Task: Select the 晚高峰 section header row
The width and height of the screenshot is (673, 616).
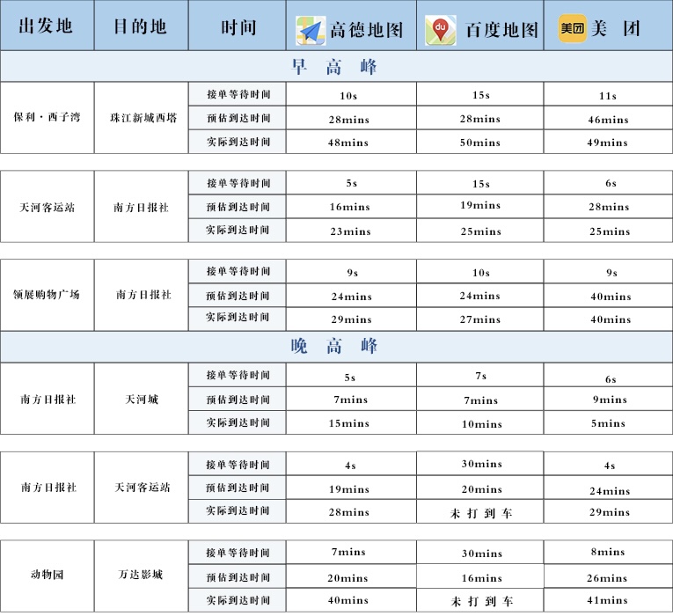Action: 336,346
